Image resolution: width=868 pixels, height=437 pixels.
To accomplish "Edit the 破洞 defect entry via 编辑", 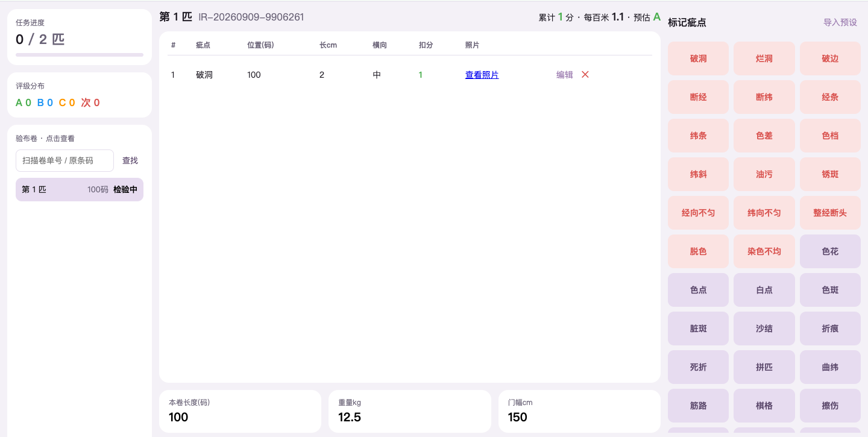I will pos(564,75).
